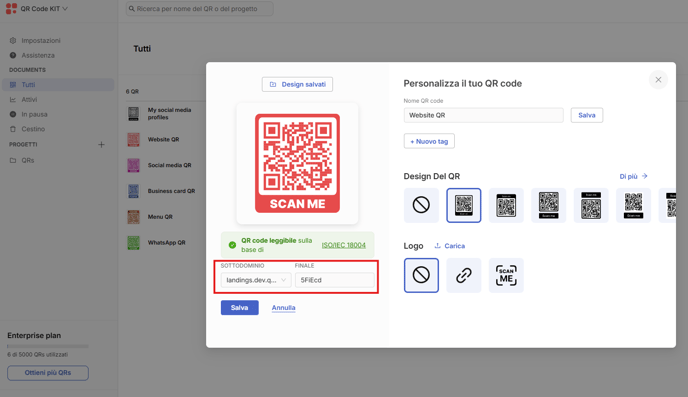Screen dimensions: 688x397
Task: Open the Cestino trash
Action: [33, 129]
